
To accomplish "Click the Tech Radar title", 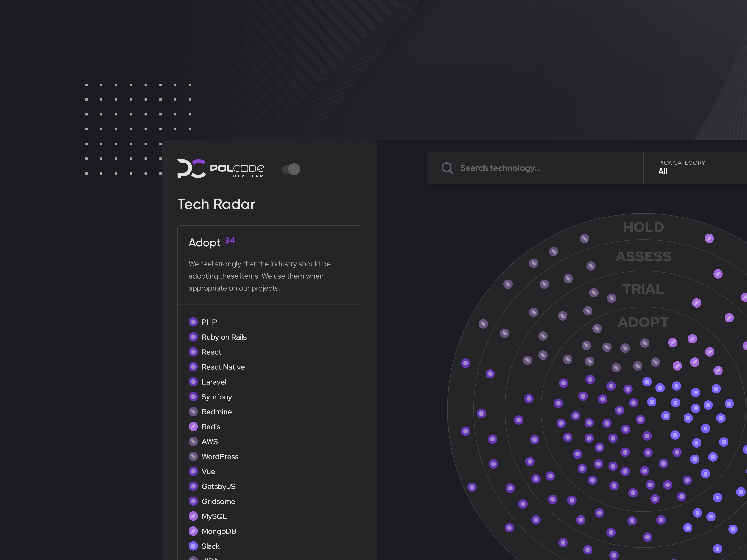I will coord(216,204).
